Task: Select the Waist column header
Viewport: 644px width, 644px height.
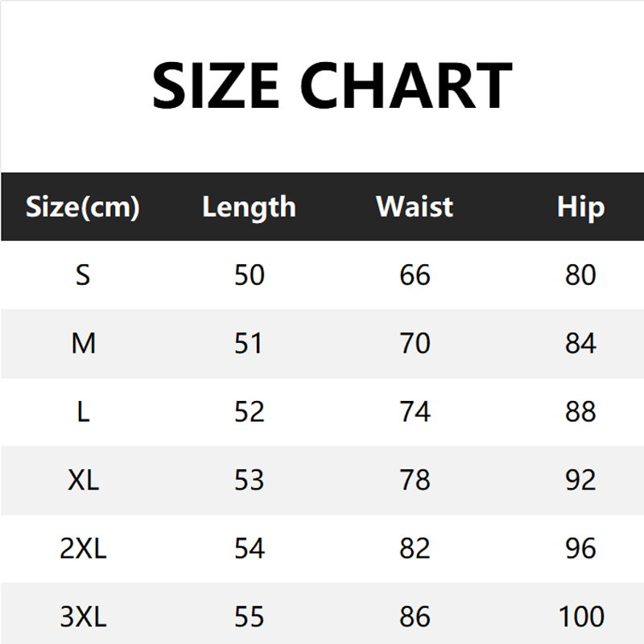Action: [x=415, y=207]
